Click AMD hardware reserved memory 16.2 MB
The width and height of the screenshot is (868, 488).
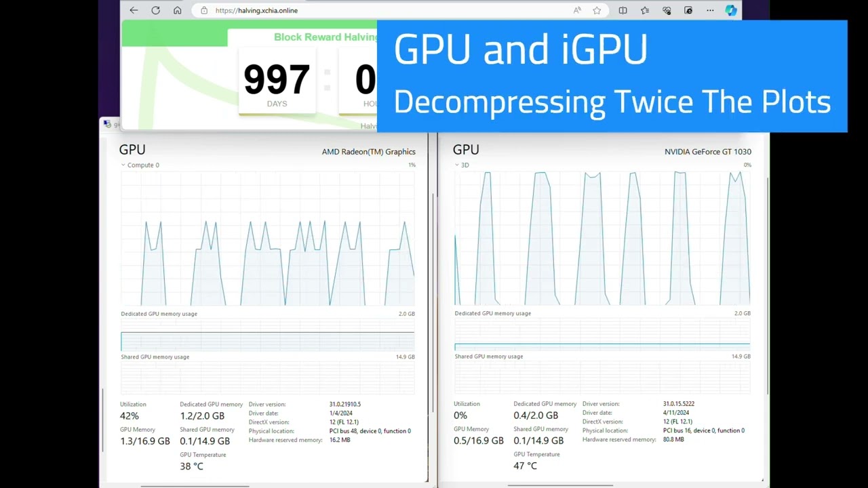(x=340, y=440)
